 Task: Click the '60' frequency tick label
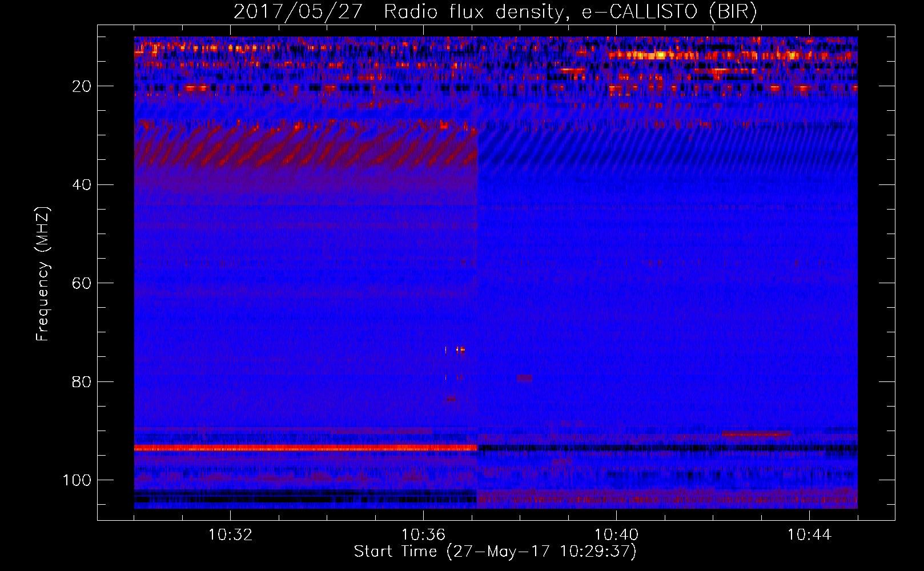82,283
